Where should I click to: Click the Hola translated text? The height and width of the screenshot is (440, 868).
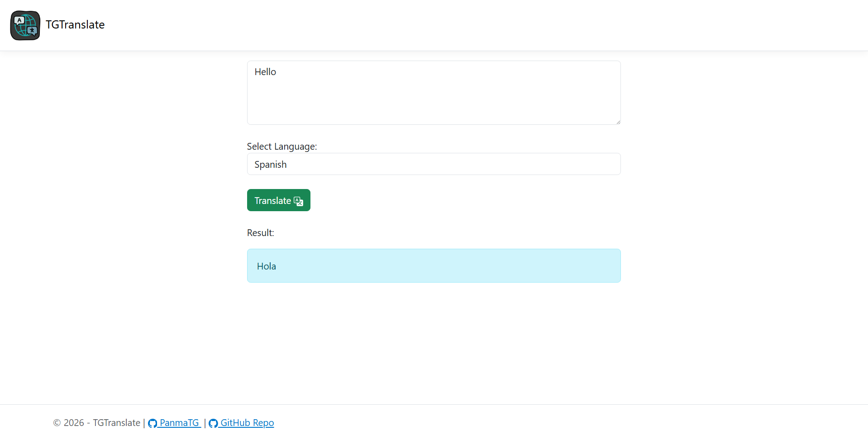[x=266, y=266]
